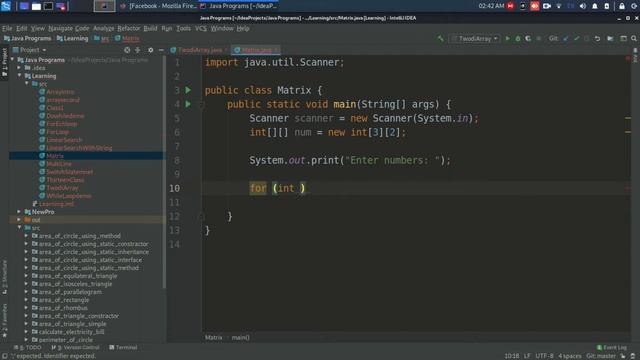Open the Structure side tool window tab
Screen dimensions: 640x360
click(x=4, y=278)
